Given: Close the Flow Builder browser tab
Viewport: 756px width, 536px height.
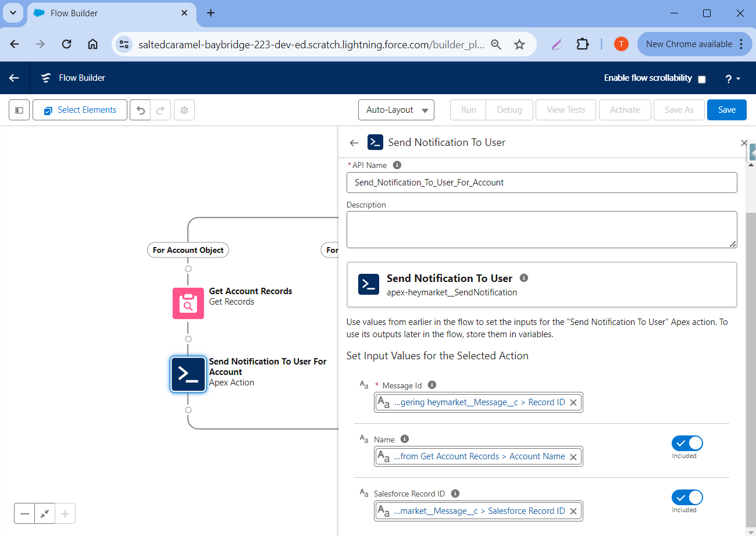Looking at the screenshot, I should (184, 13).
